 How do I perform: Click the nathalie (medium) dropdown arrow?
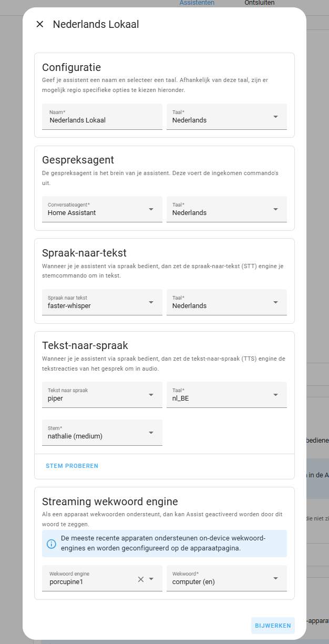(x=151, y=433)
